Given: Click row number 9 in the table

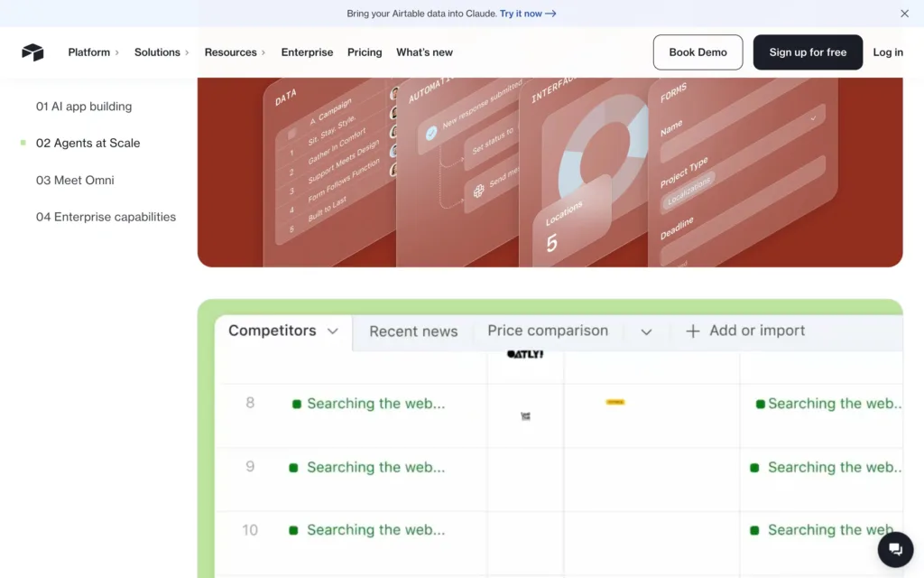Looking at the screenshot, I should pyautogui.click(x=250, y=467).
